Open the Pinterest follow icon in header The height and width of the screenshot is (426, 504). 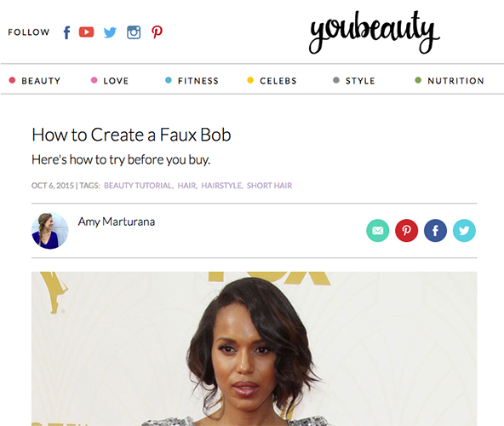[157, 32]
